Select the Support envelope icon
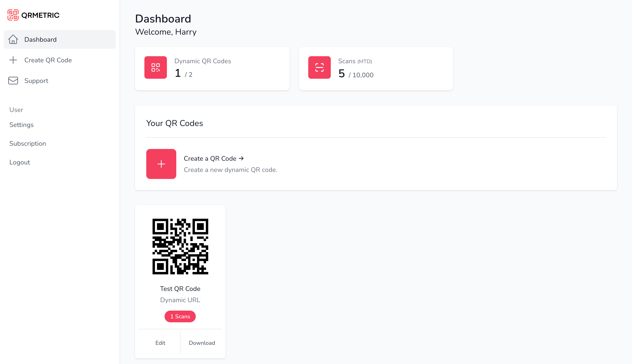This screenshot has height=364, width=632. [13, 80]
